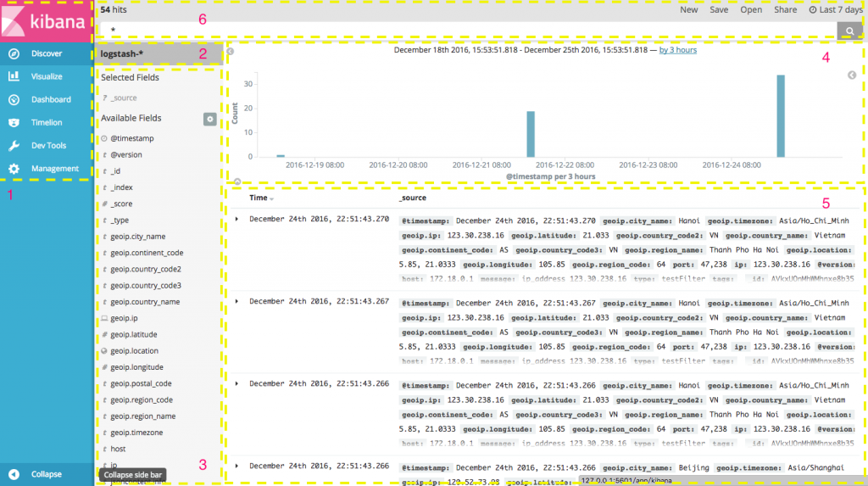The width and height of the screenshot is (868, 486).
Task: Click the _score number type icon
Action: click(104, 204)
